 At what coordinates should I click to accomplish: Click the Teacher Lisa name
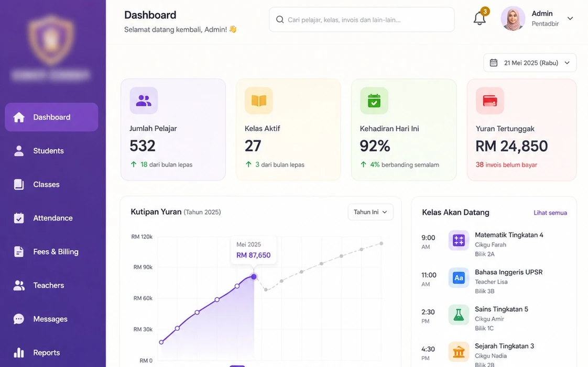tap(491, 282)
